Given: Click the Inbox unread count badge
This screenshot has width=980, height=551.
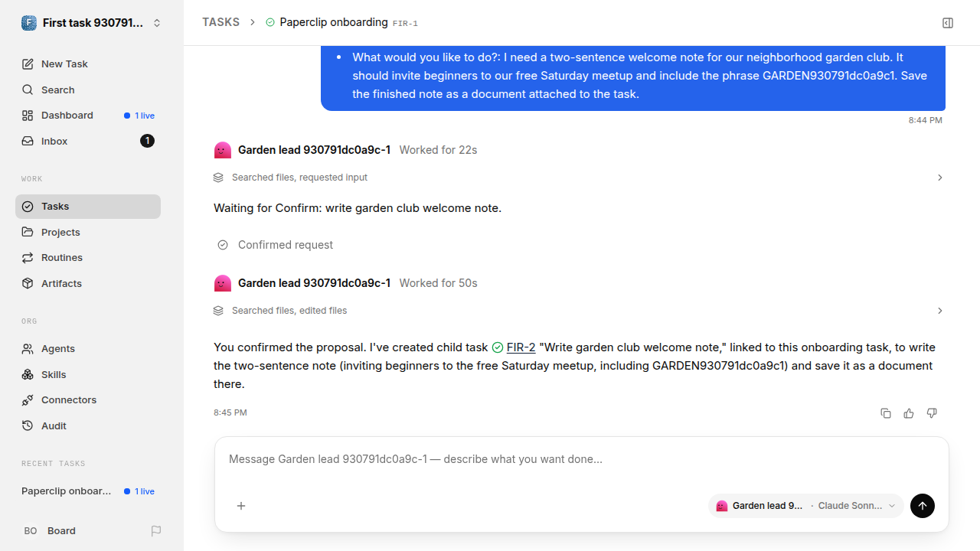Looking at the screenshot, I should (x=147, y=141).
